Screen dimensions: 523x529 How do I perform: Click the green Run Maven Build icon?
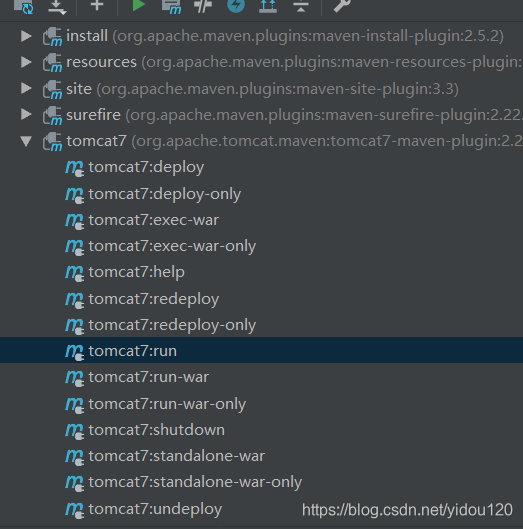pyautogui.click(x=138, y=5)
